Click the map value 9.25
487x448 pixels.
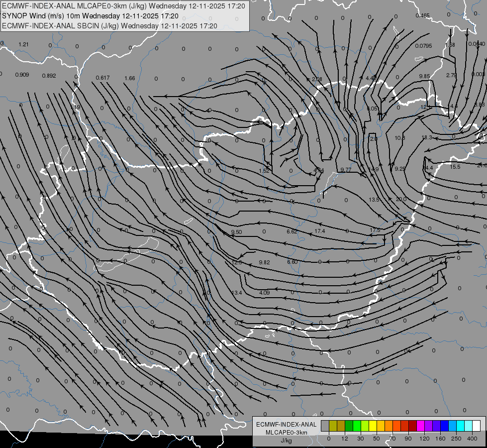[x=400, y=169]
